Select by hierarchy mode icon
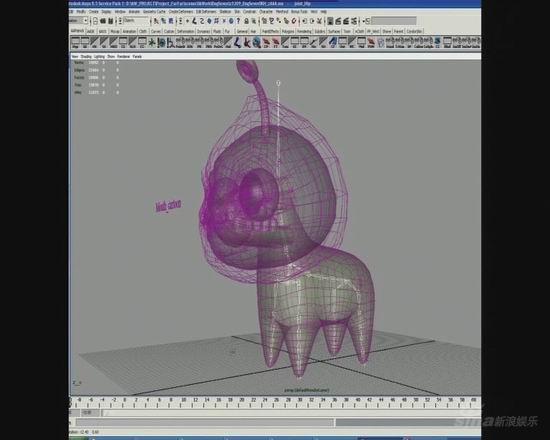Viewport: 550px width, 440px height. pos(155,21)
